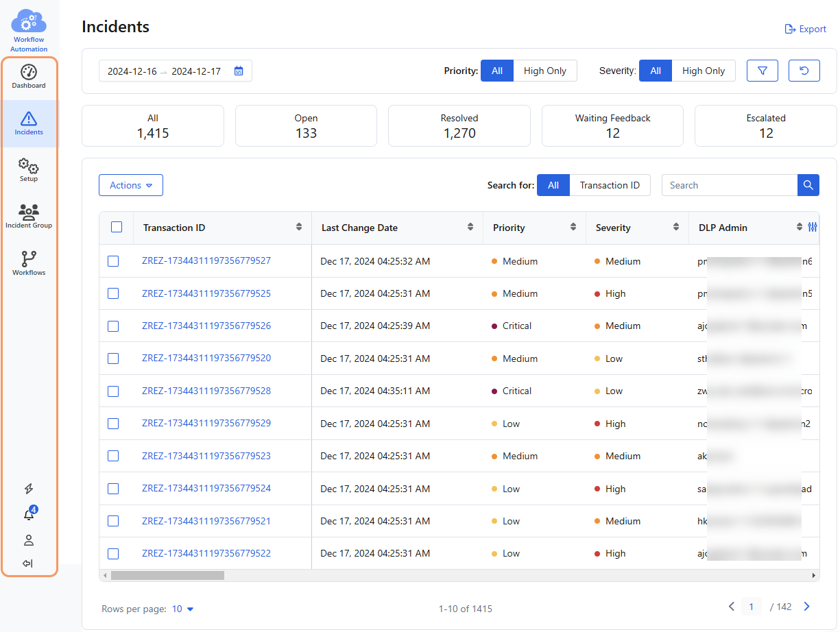Switch to the Escalated status card
This screenshot has width=840, height=632.
[x=765, y=125]
